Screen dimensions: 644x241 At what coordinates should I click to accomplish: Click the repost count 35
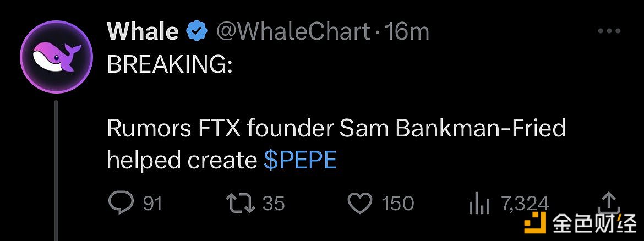pyautogui.click(x=274, y=204)
